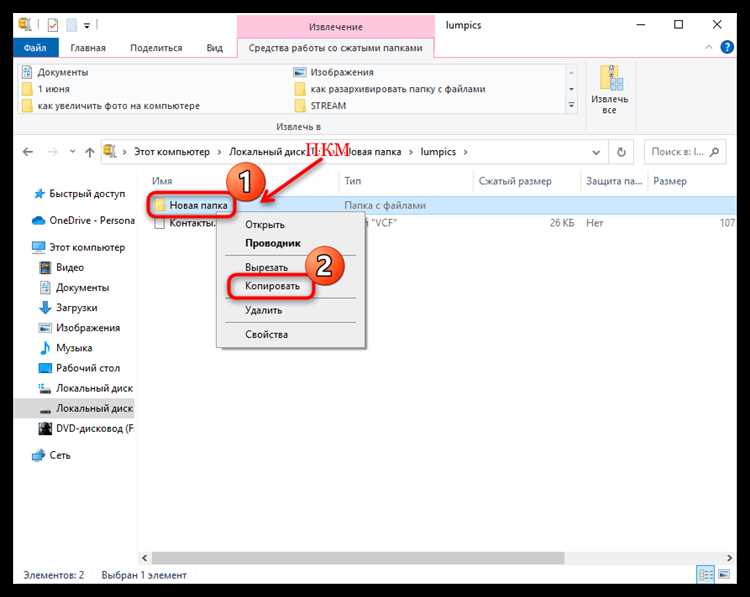This screenshot has height=597, width=750.
Task: Switch to details view icon
Action: [x=705, y=574]
